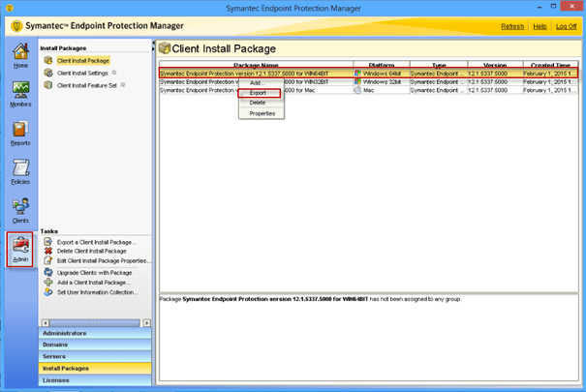Select the Clients sidebar icon
The width and height of the screenshot is (586, 392).
tap(20, 210)
